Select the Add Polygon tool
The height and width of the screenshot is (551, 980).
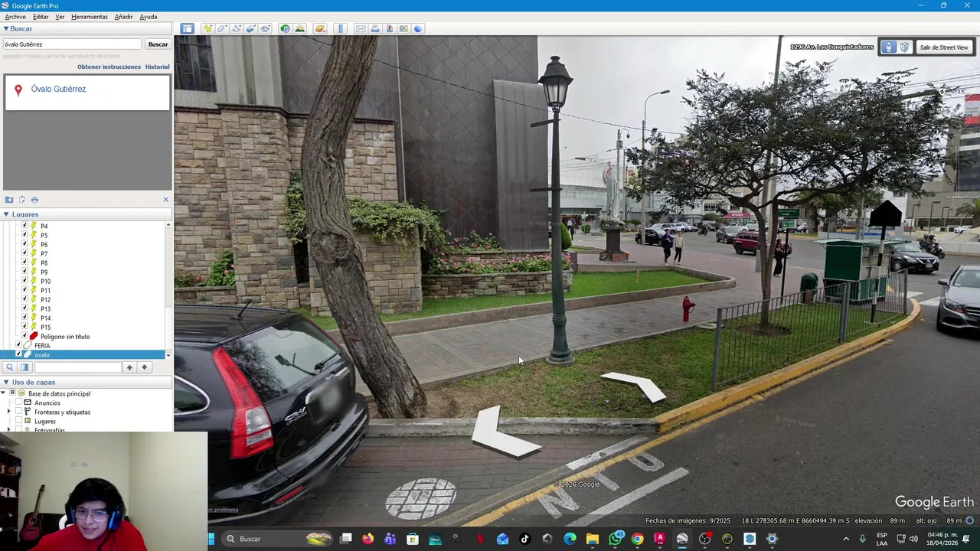pos(222,28)
